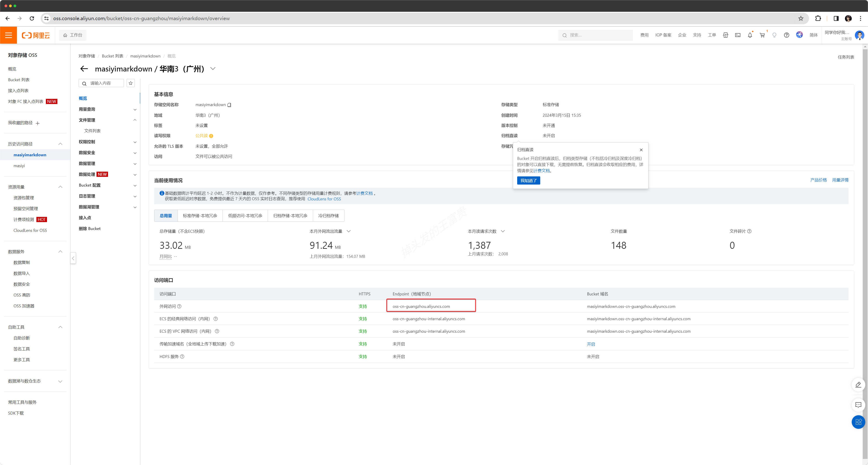This screenshot has width=868, height=465.
Task: Collapse the sidebar with the left chevron handle
Action: 73,258
